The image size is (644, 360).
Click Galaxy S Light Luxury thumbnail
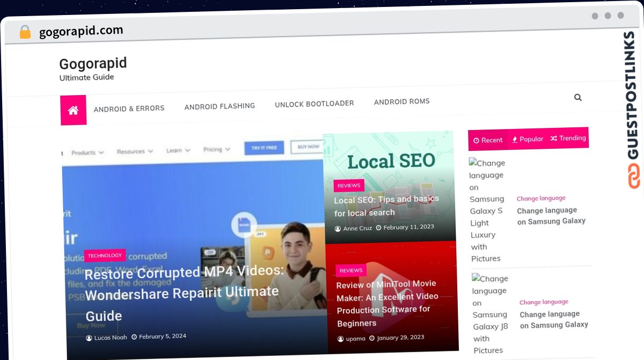pyautogui.click(x=487, y=210)
